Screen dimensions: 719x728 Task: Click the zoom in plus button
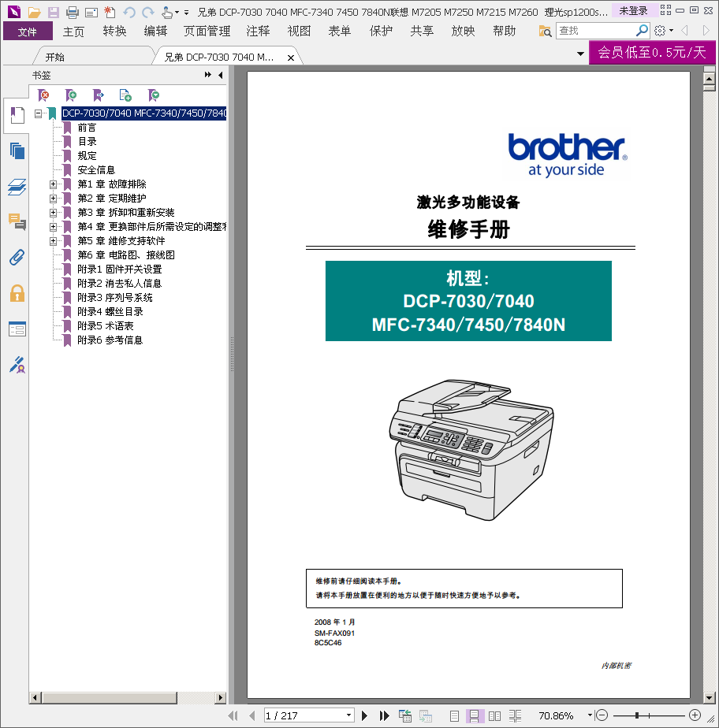695,715
